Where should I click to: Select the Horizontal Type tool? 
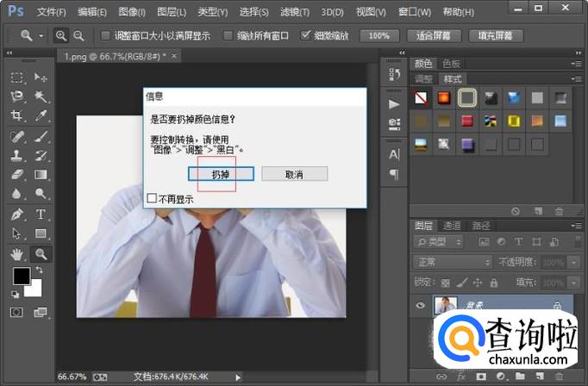(x=41, y=215)
